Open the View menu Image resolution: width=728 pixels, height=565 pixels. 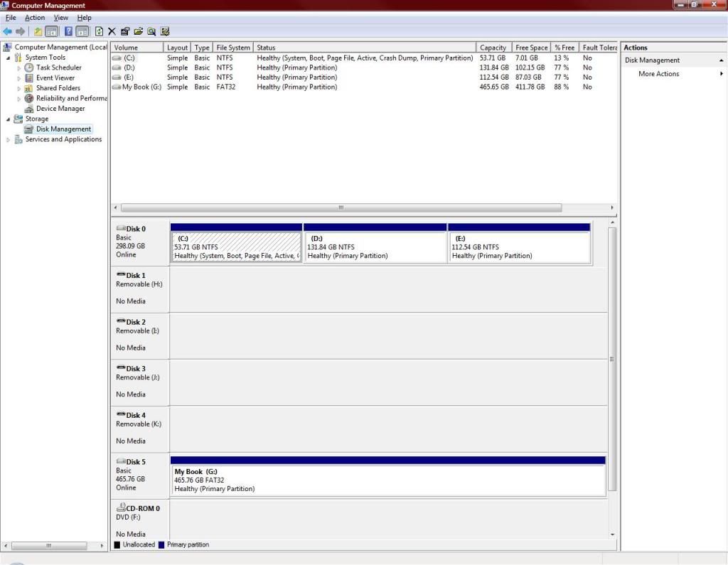coord(61,18)
